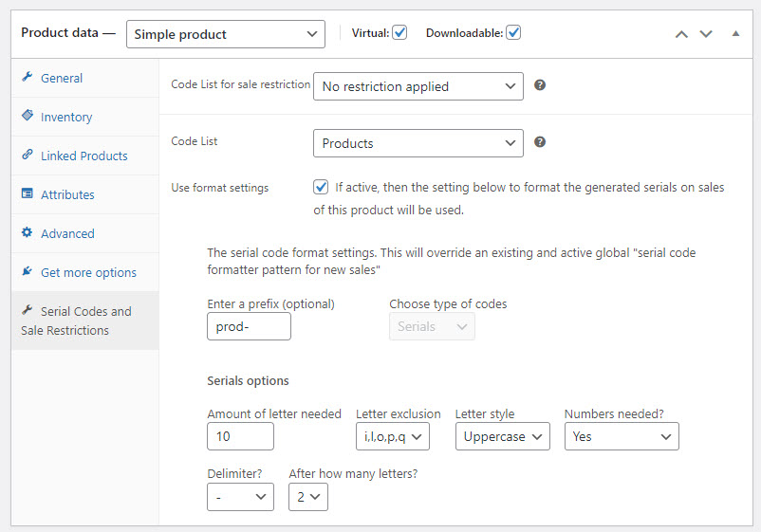761x532 pixels.
Task: Open the Simple product type dropdown
Action: tap(226, 34)
